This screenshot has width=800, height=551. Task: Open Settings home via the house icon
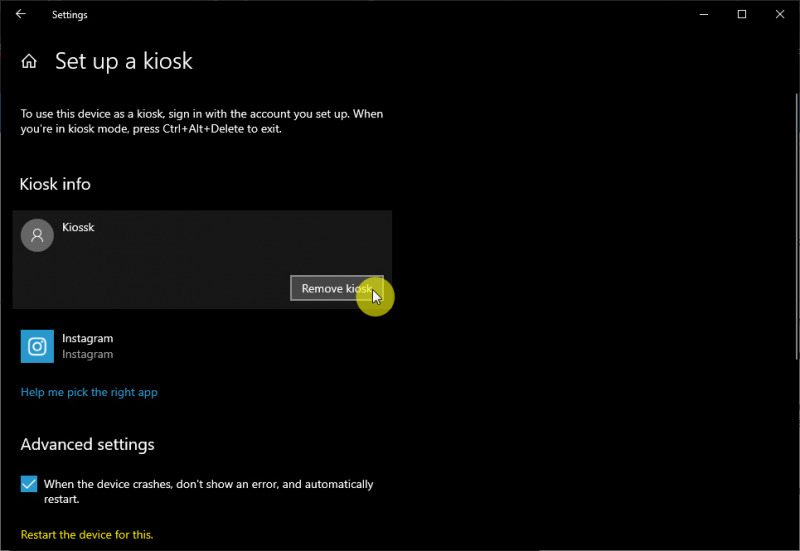[30, 62]
